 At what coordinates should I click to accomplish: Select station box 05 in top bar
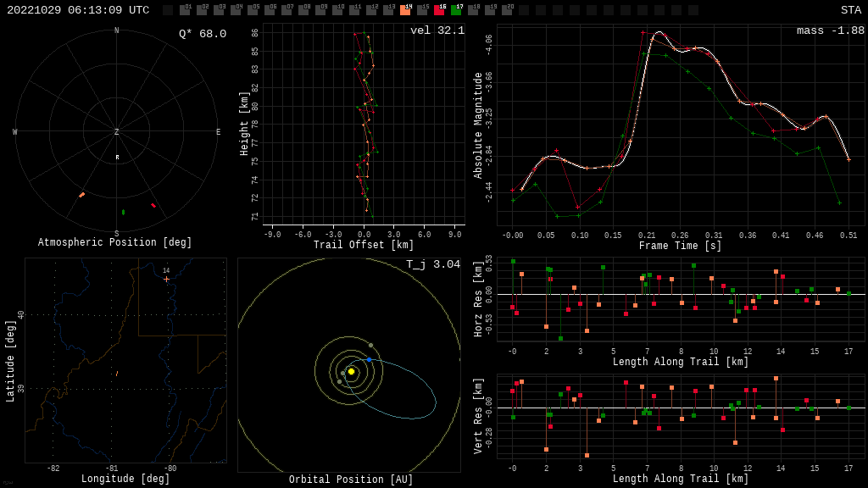pos(253,9)
